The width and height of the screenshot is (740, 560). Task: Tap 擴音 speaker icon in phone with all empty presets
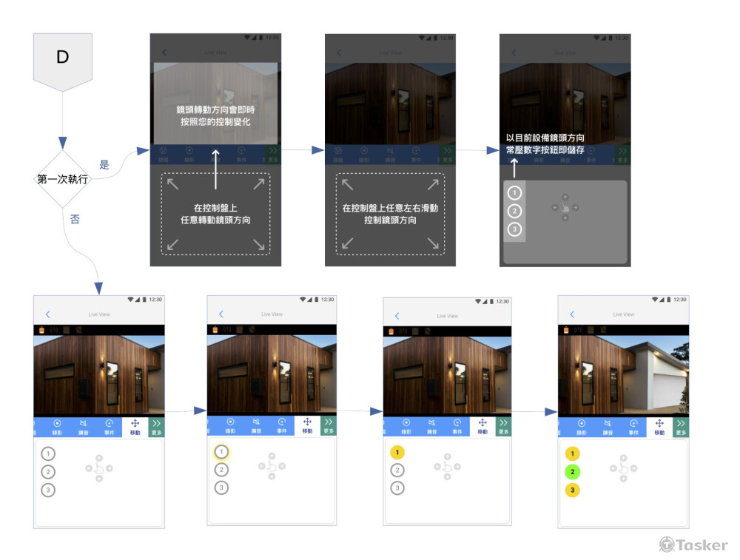click(x=83, y=427)
